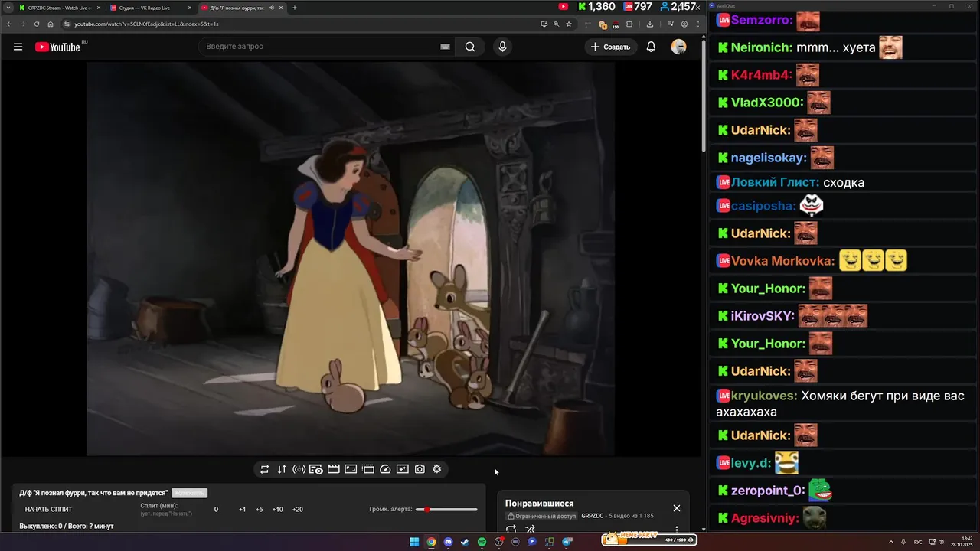Viewport: 980px width, 551px height.
Task: Open Steam from the taskbar
Action: click(x=465, y=542)
